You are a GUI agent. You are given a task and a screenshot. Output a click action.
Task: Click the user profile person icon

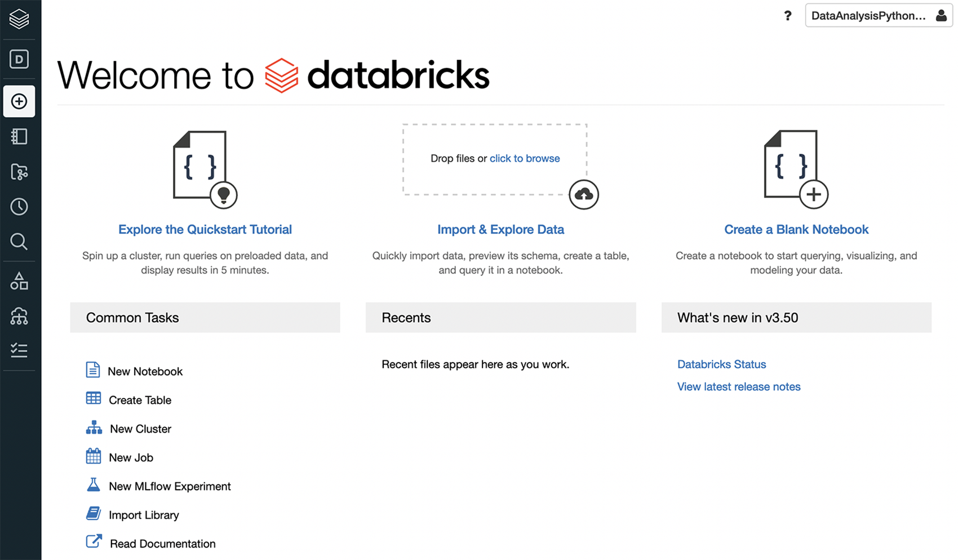coord(940,16)
